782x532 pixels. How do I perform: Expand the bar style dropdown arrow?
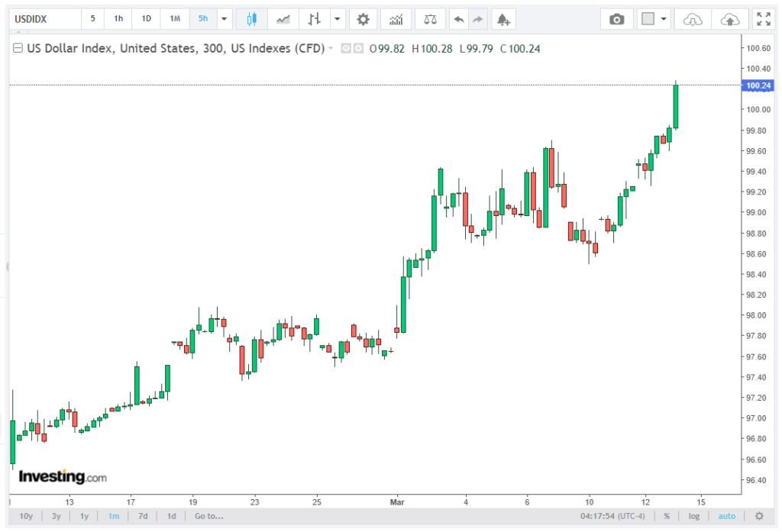click(337, 19)
